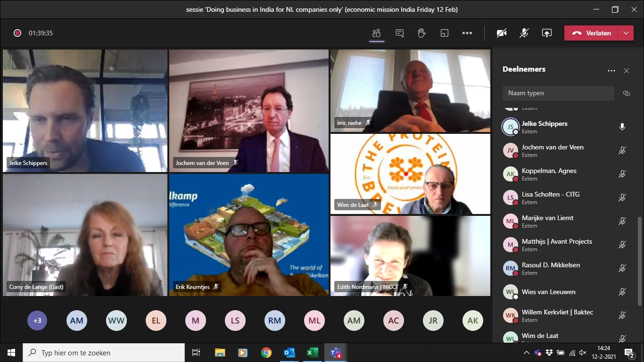Image resolution: width=644 pixels, height=362 pixels.
Task: Open Excel from the taskbar
Action: pyautogui.click(x=312, y=353)
